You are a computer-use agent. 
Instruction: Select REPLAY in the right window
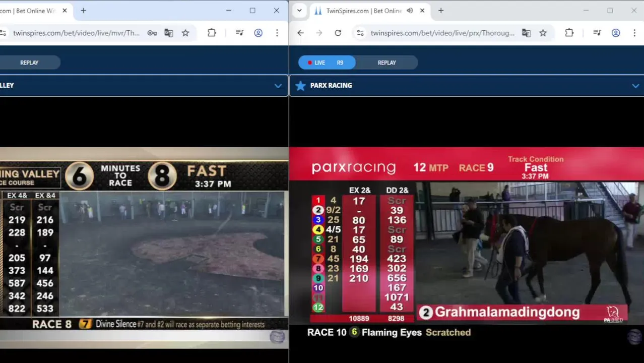[387, 63]
